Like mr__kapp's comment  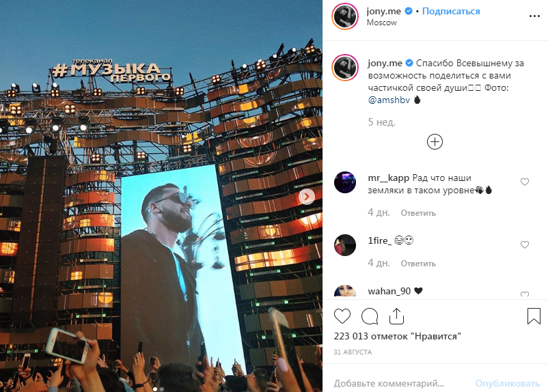click(525, 182)
